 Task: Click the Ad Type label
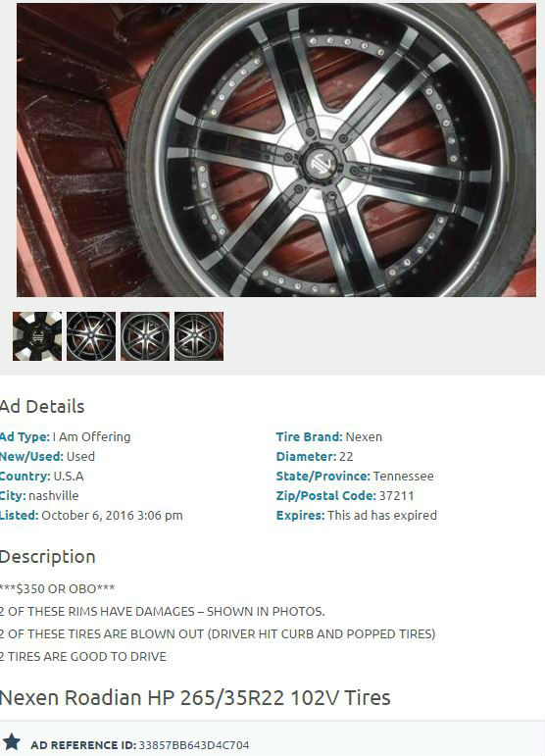click(x=25, y=436)
